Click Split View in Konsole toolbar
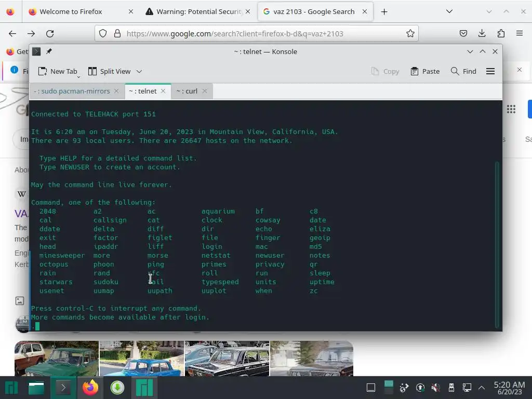Image resolution: width=532 pixels, height=399 pixels. (109, 71)
